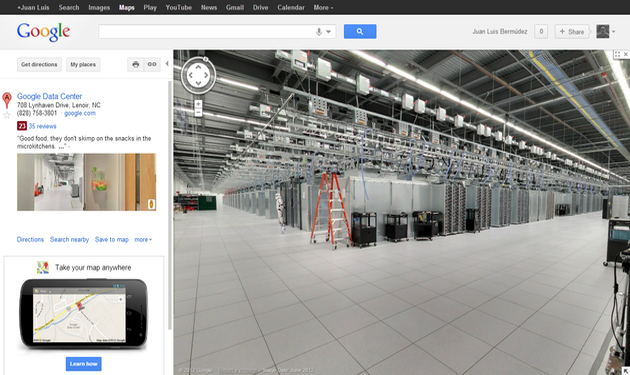The height and width of the screenshot is (375, 630).
Task: Click Get directions button
Action: [39, 64]
